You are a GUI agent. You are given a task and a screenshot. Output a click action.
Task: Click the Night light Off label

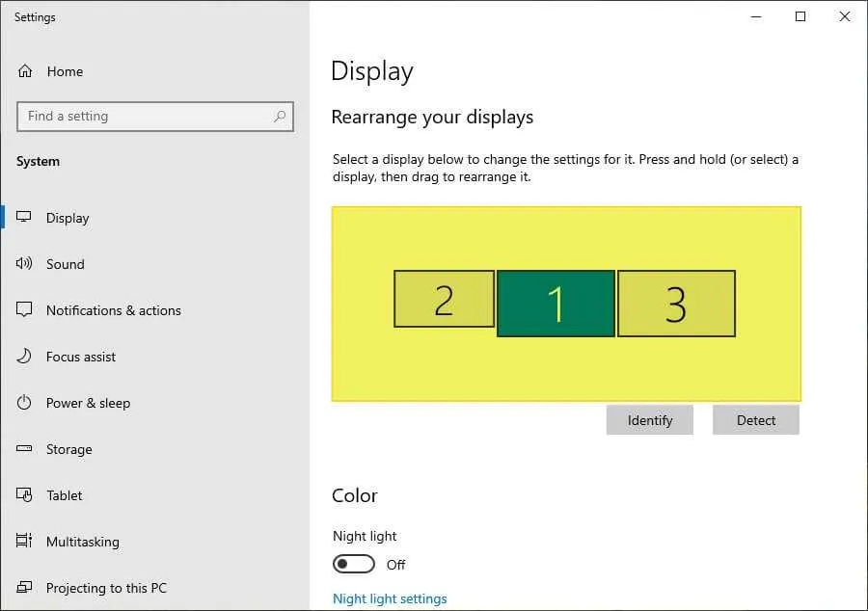pyautogui.click(x=395, y=565)
